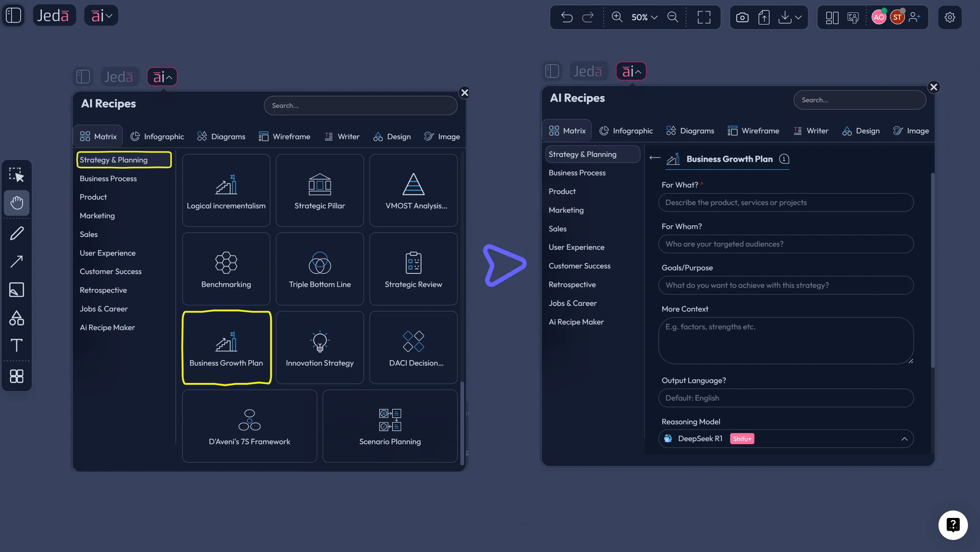Screen dimensions: 980x552
Task: Select the Shapes tool
Action: [17, 318]
